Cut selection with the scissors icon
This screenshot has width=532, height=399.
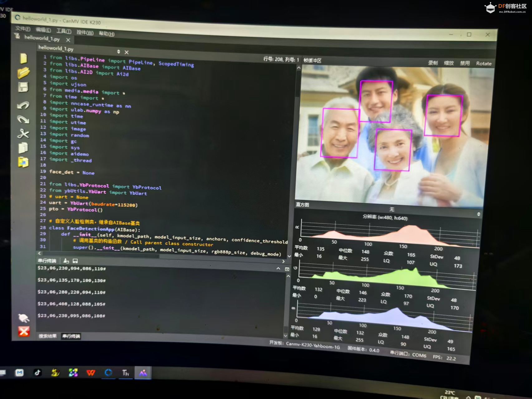tap(23, 134)
